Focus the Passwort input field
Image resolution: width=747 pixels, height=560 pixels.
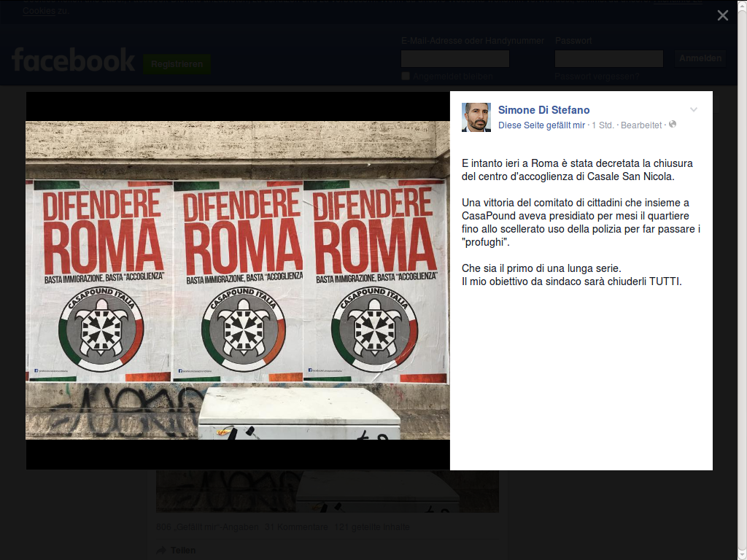(x=609, y=58)
